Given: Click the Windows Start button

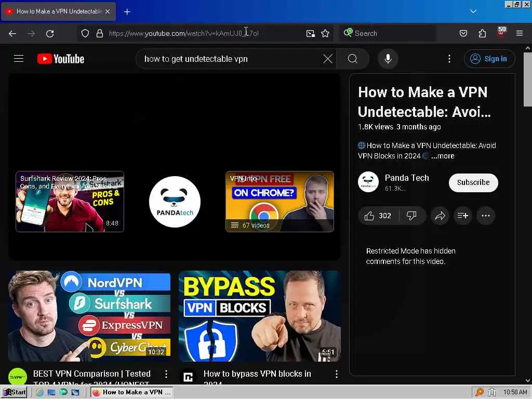Looking at the screenshot, I should tap(14, 392).
